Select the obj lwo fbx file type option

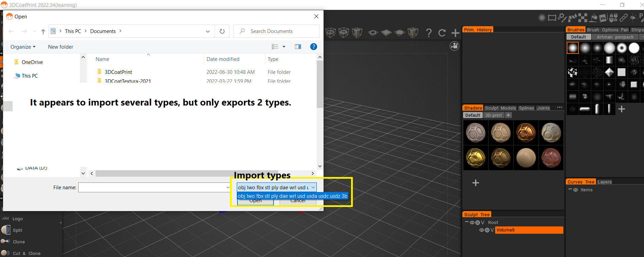(x=293, y=196)
